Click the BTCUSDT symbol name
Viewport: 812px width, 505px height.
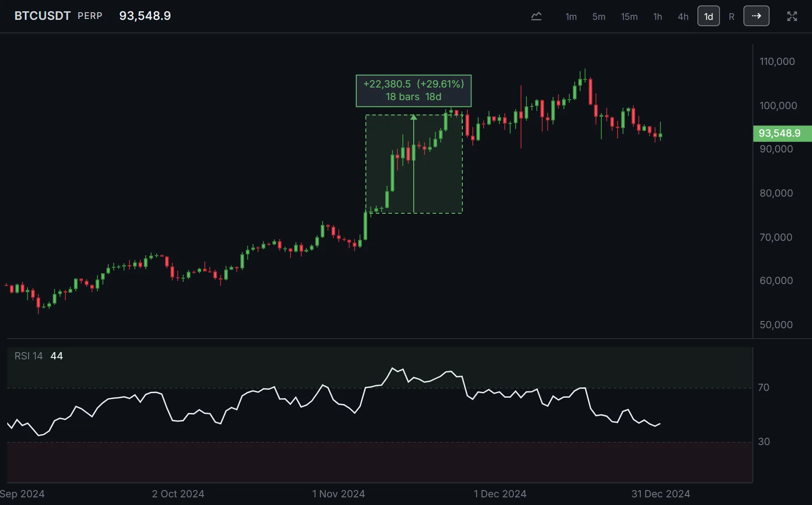coord(42,16)
